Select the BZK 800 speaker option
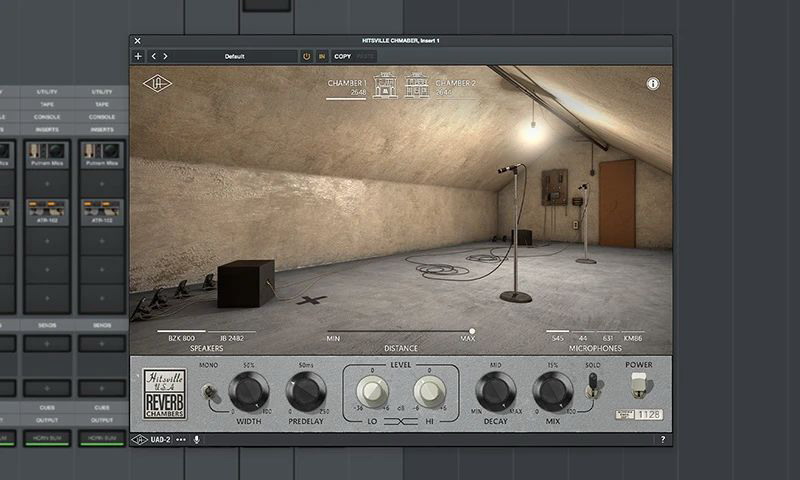800x480 pixels. pyautogui.click(x=181, y=338)
